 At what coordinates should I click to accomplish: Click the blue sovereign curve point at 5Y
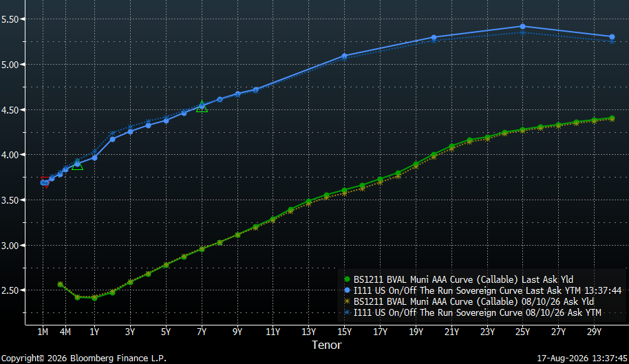coord(166,120)
